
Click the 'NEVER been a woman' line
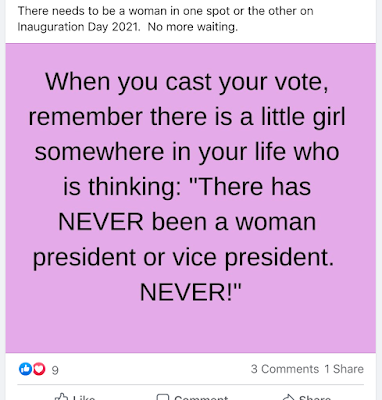pos(187,222)
